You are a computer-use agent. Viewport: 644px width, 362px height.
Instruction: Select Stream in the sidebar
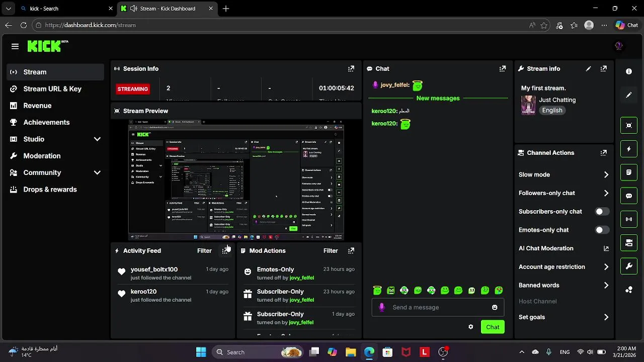click(55, 72)
